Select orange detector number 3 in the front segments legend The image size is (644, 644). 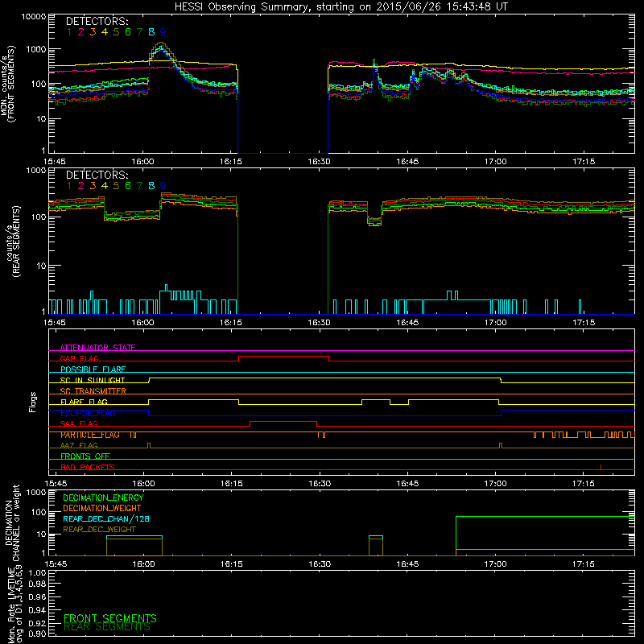[93, 32]
